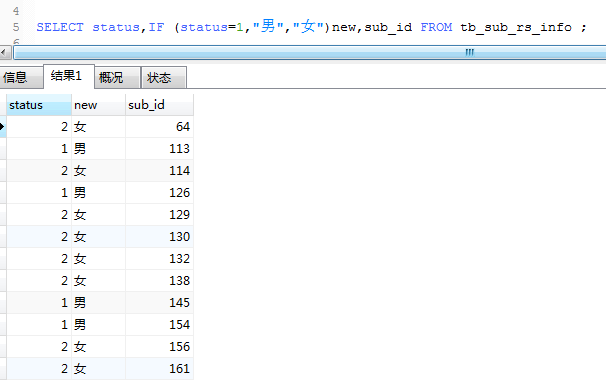
Task: Click the 女 value in row 161
Action: 80,369
